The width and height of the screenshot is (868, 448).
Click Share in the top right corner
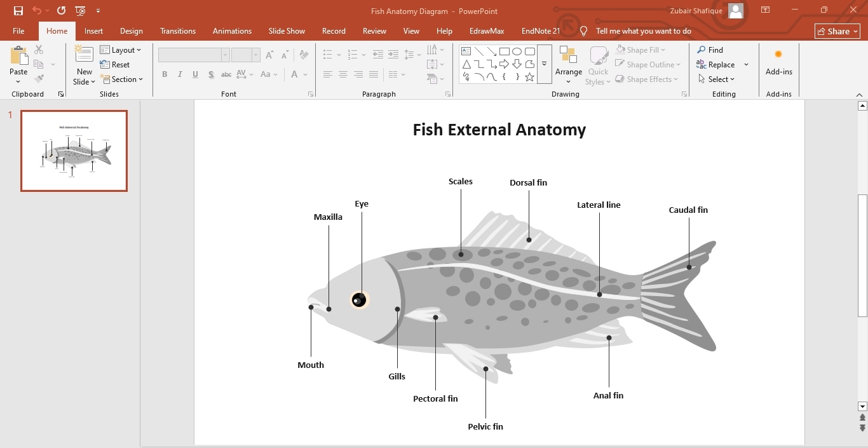pyautogui.click(x=836, y=31)
